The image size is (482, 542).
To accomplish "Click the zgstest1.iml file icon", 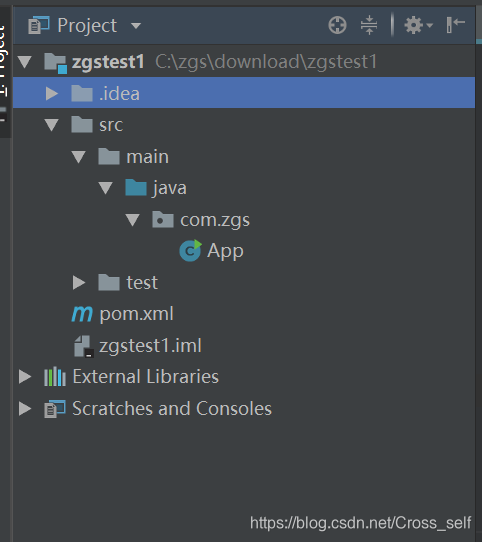I will point(83,346).
